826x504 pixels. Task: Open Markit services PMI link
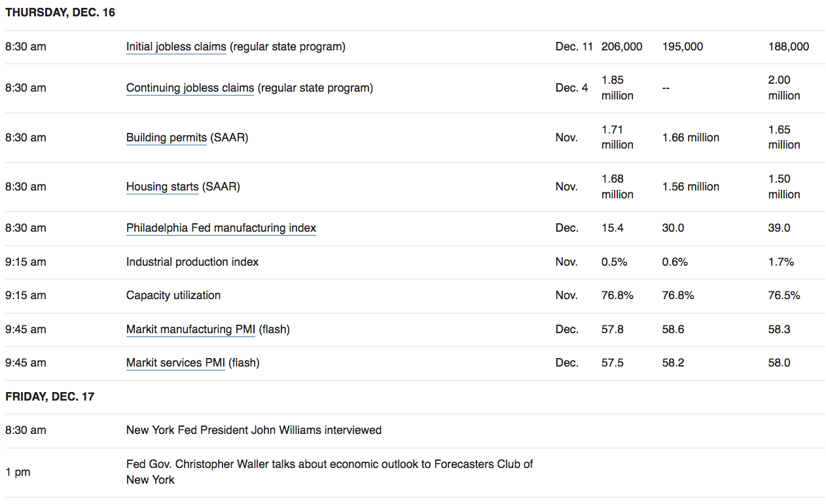(175, 363)
